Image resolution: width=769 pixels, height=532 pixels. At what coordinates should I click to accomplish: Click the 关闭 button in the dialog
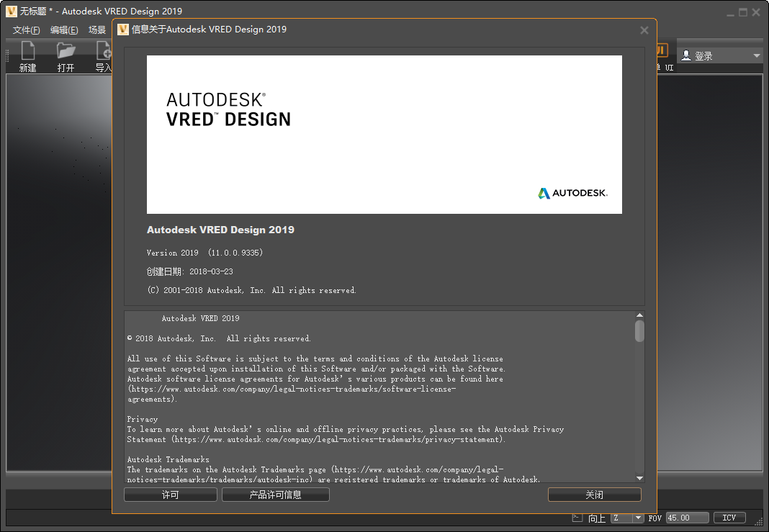point(595,495)
